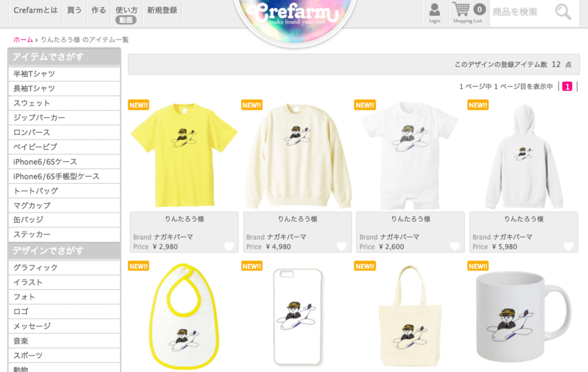This screenshot has width=588, height=372.
Task: Open the white mug product thumbnail
Action: click(523, 316)
